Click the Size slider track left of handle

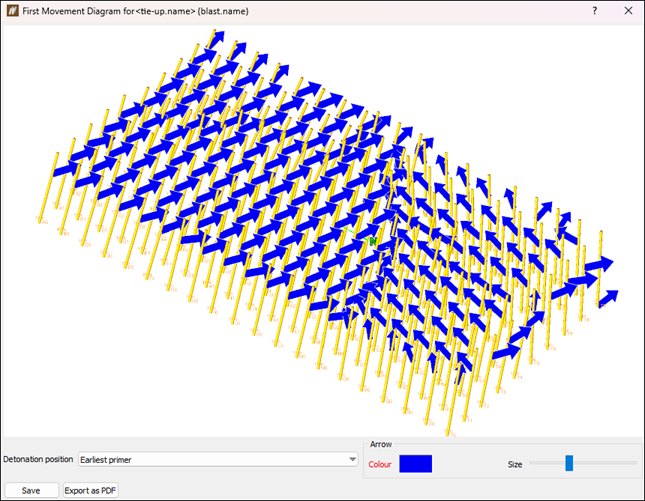(547, 463)
